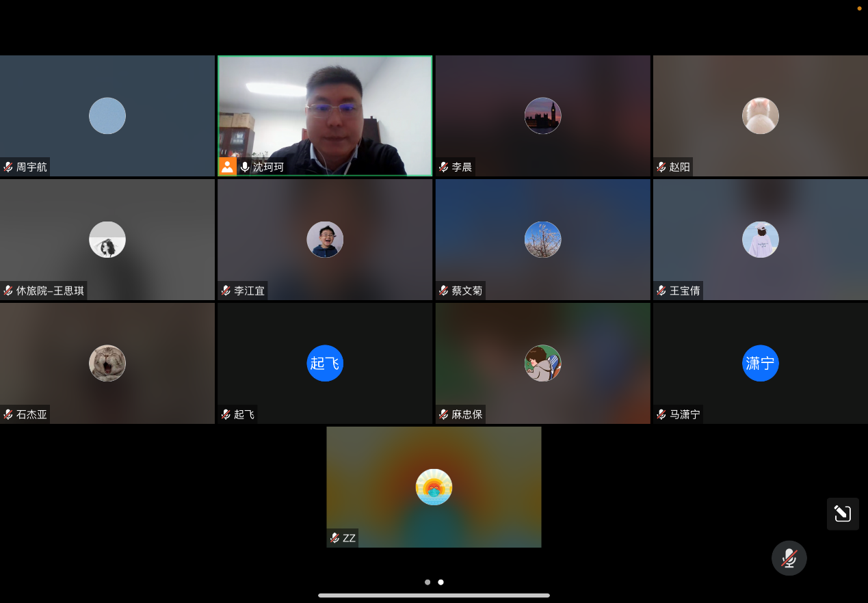This screenshot has width=868, height=603.
Task: Click 赵阳's cat paw avatar
Action: pyautogui.click(x=760, y=116)
